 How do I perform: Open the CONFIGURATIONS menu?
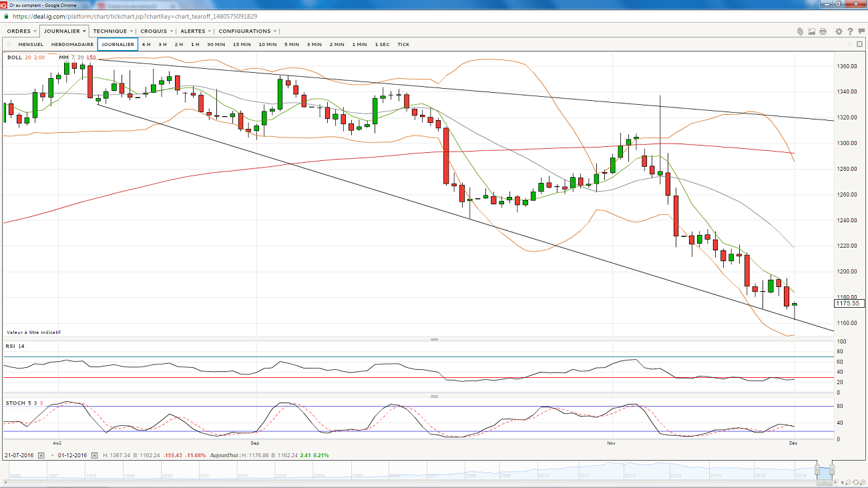(x=247, y=31)
